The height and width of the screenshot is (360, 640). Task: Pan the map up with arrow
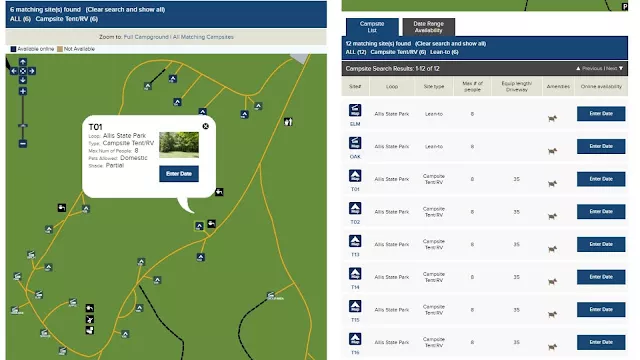23,62
